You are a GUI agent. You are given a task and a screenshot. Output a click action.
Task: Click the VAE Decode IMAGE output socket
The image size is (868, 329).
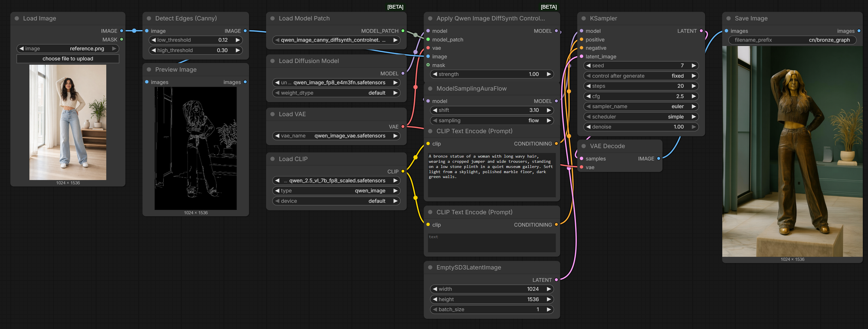click(659, 159)
